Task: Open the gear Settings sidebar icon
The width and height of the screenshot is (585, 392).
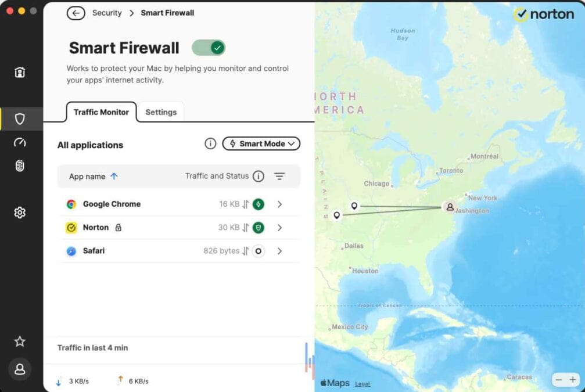Action: 20,213
